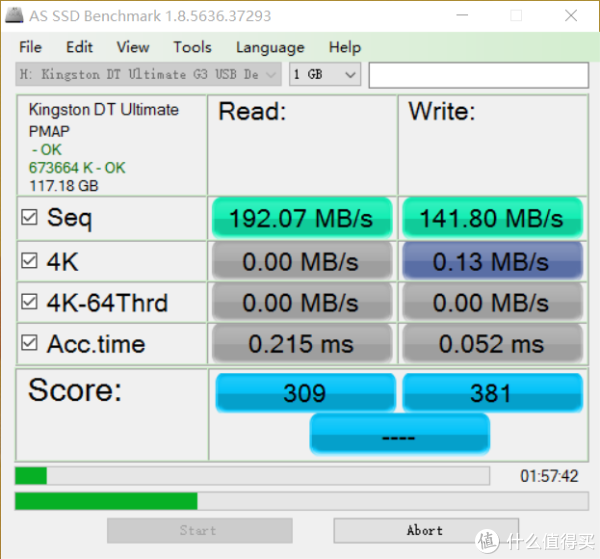Open the 1 GB test size dropdown
This screenshot has width=600, height=559.
point(325,74)
